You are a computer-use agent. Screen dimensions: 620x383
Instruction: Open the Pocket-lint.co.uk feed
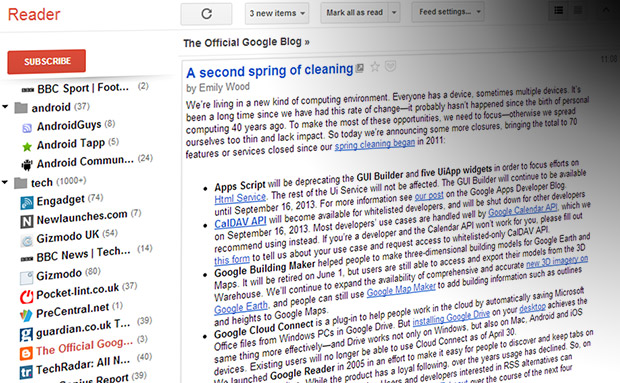[78, 292]
